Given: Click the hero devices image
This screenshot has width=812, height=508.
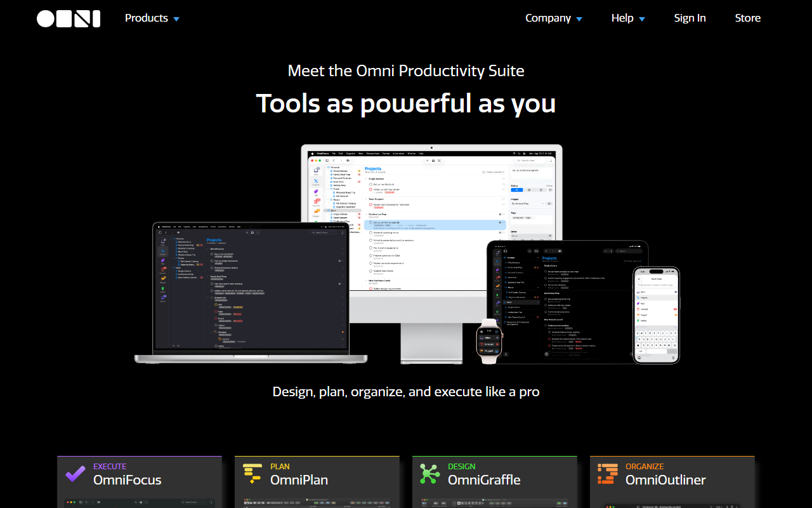Looking at the screenshot, I should [x=407, y=255].
